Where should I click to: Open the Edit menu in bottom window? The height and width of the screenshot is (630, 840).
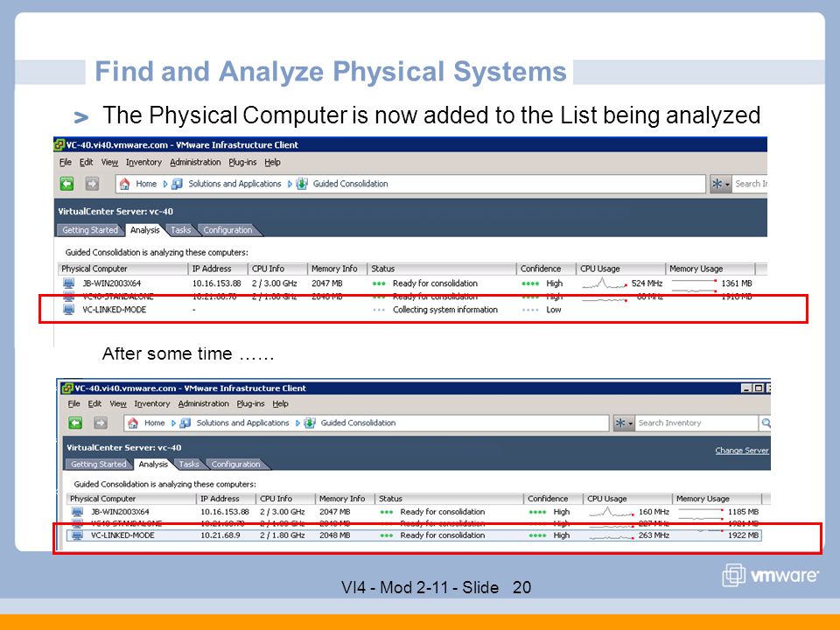tap(94, 403)
